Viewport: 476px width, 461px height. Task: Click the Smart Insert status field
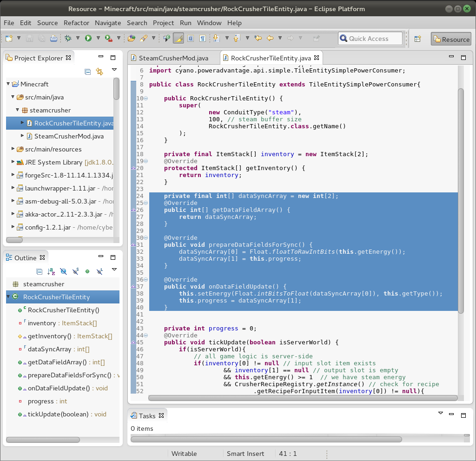[245, 454]
